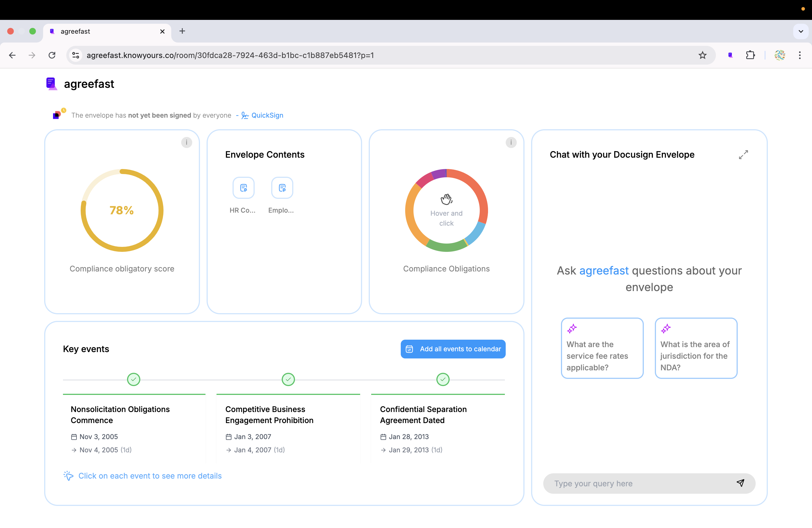Click the agreefast logo icon
812x528 pixels.
pos(51,84)
